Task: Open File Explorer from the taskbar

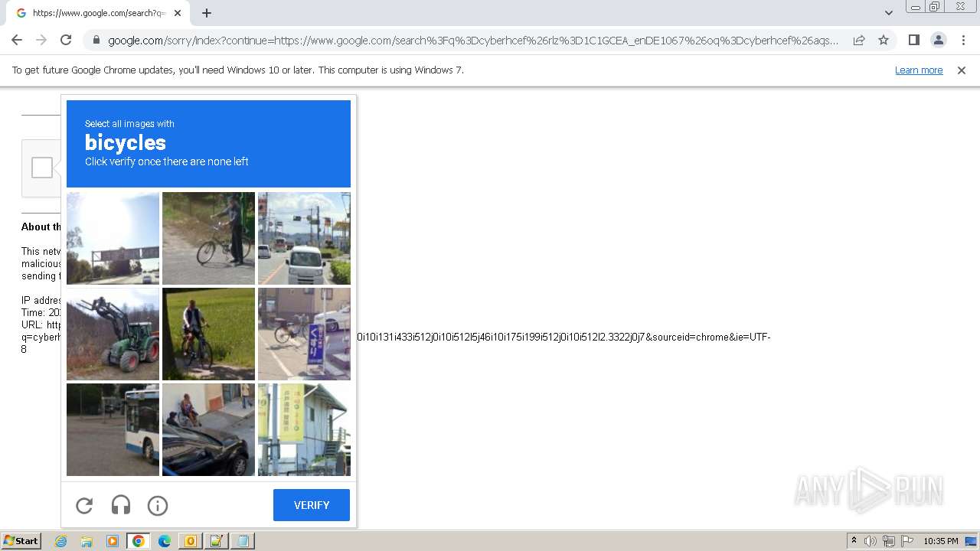Action: [x=87, y=541]
